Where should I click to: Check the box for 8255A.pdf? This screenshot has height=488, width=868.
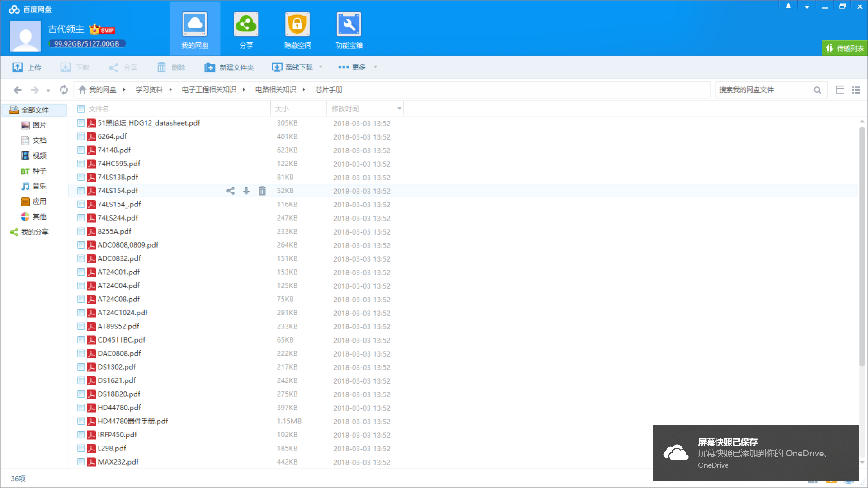pyautogui.click(x=81, y=231)
